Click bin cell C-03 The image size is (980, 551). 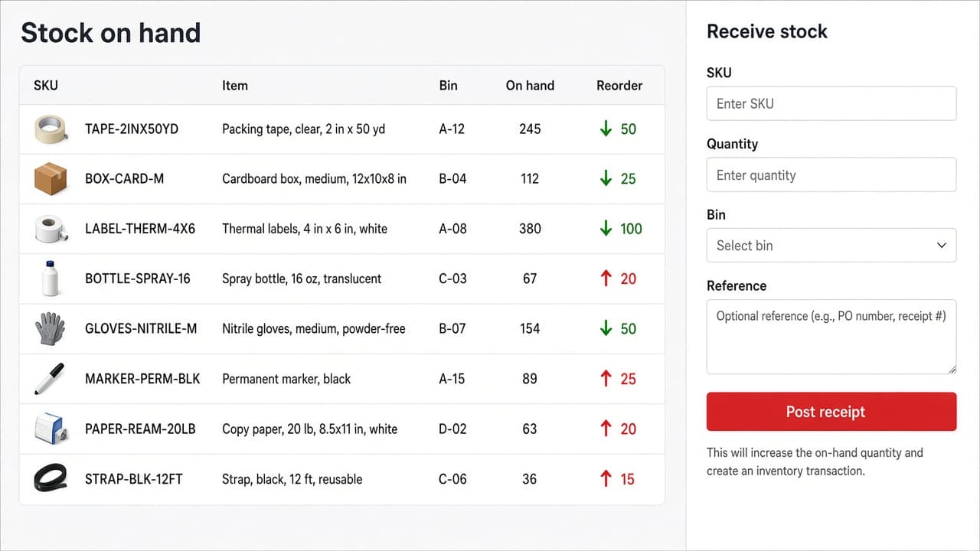[x=452, y=279]
